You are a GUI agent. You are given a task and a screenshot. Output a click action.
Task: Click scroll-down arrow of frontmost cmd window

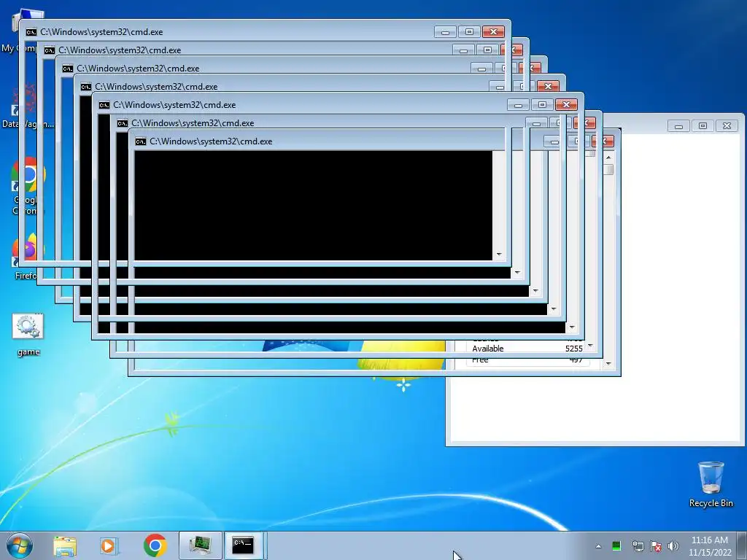pos(499,254)
